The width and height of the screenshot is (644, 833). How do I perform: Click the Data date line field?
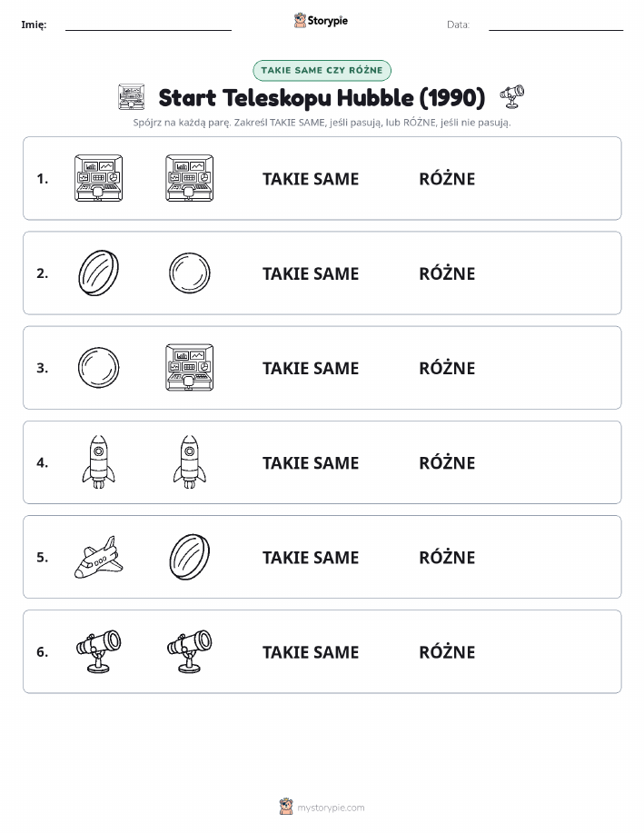coord(556,25)
